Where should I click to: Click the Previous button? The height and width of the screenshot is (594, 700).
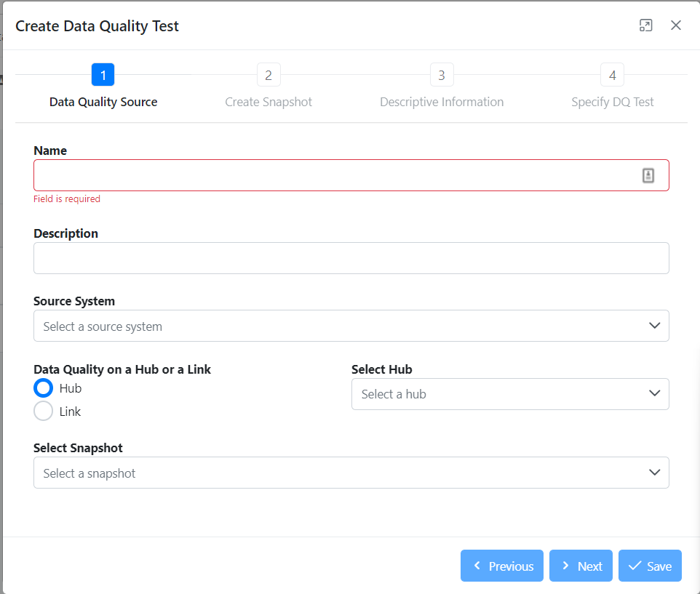click(x=502, y=566)
